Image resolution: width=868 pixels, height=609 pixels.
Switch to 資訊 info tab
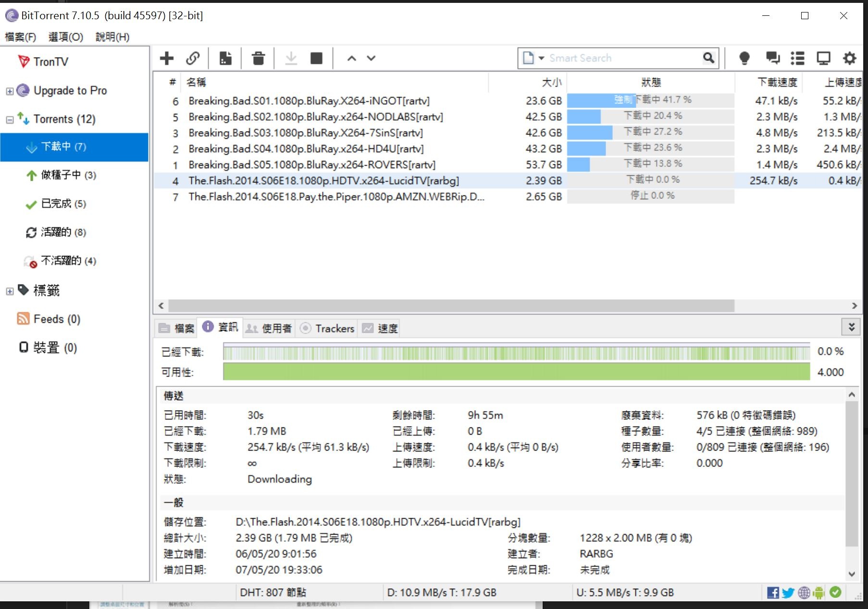pyautogui.click(x=220, y=327)
